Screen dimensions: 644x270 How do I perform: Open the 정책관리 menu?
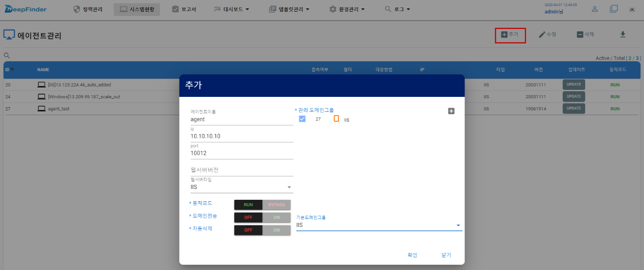click(x=88, y=9)
